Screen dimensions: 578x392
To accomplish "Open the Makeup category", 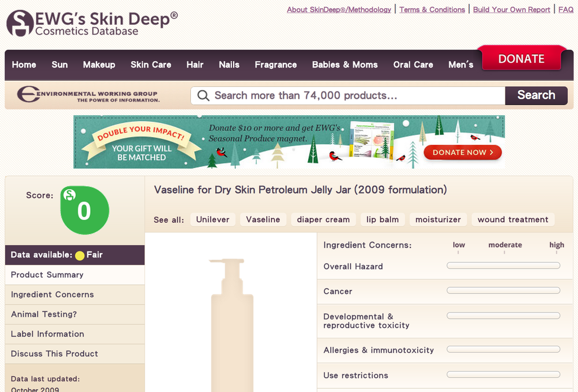I will point(99,65).
